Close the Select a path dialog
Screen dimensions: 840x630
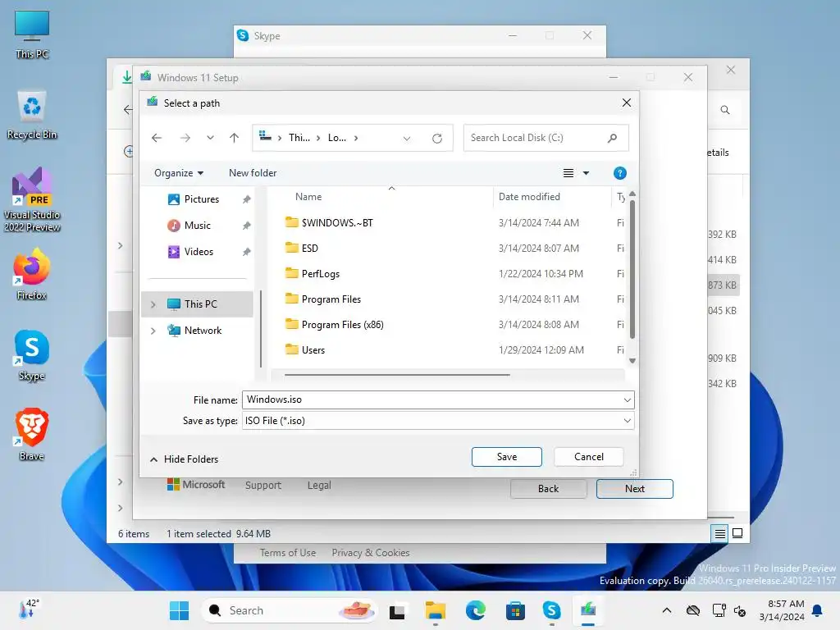[626, 103]
